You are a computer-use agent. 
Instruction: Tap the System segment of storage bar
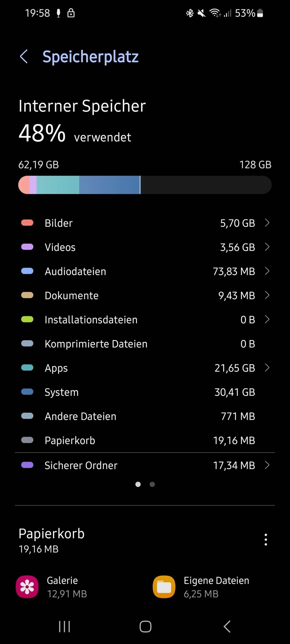tap(109, 185)
